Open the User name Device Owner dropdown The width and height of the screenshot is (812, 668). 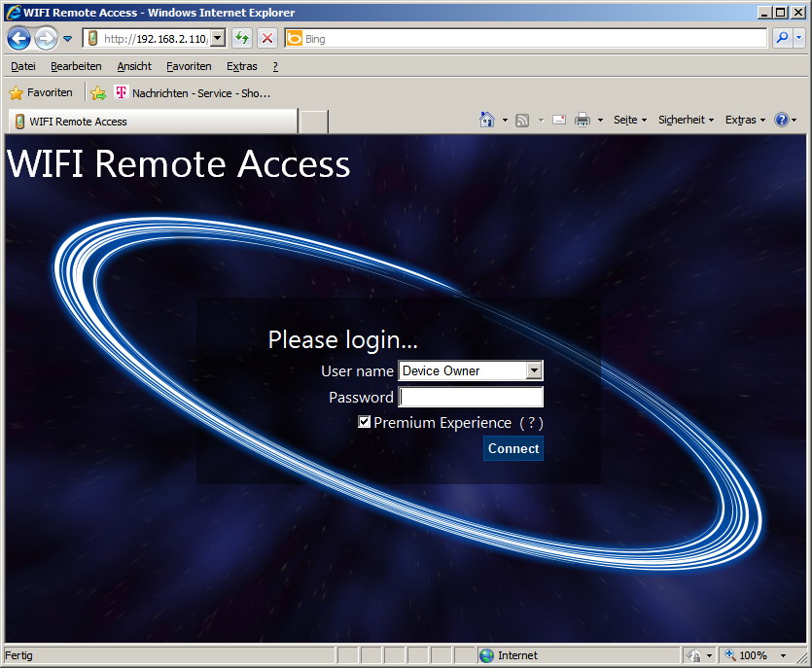[471, 370]
